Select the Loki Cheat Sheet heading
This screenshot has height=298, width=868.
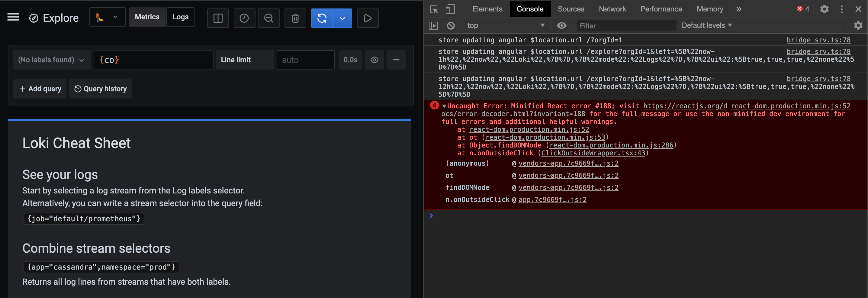[76, 143]
